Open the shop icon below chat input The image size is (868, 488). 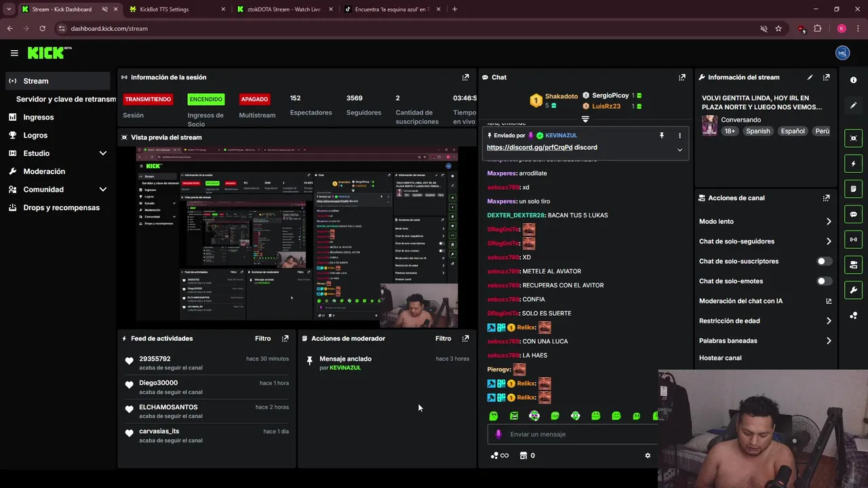(x=523, y=455)
